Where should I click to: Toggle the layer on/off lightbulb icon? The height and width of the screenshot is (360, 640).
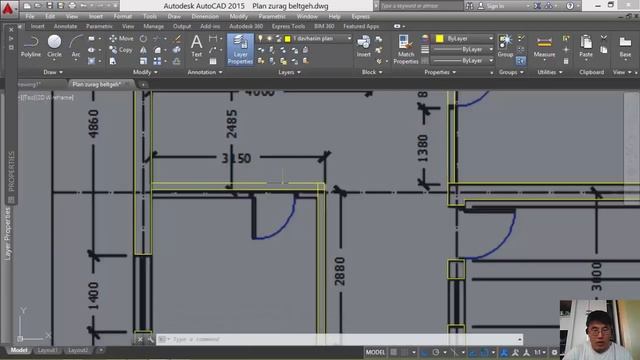click(260, 38)
